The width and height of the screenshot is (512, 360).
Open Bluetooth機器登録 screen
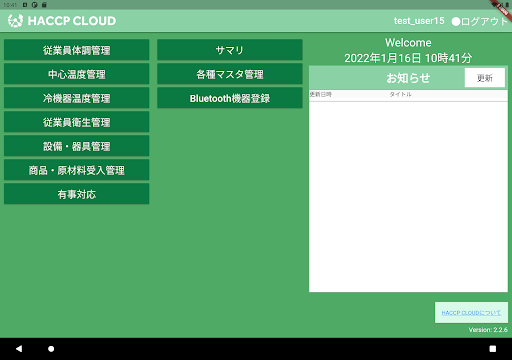coord(230,98)
